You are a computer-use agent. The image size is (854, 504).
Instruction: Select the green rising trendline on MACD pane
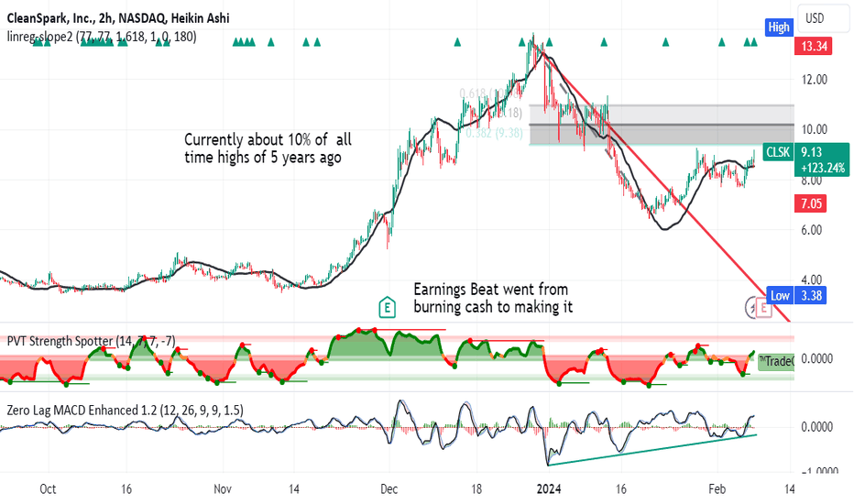(651, 450)
